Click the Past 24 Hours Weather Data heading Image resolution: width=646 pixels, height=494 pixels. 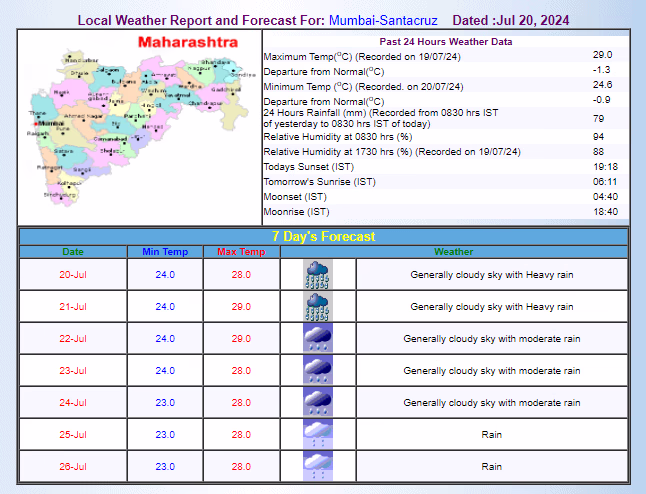pyautogui.click(x=446, y=42)
